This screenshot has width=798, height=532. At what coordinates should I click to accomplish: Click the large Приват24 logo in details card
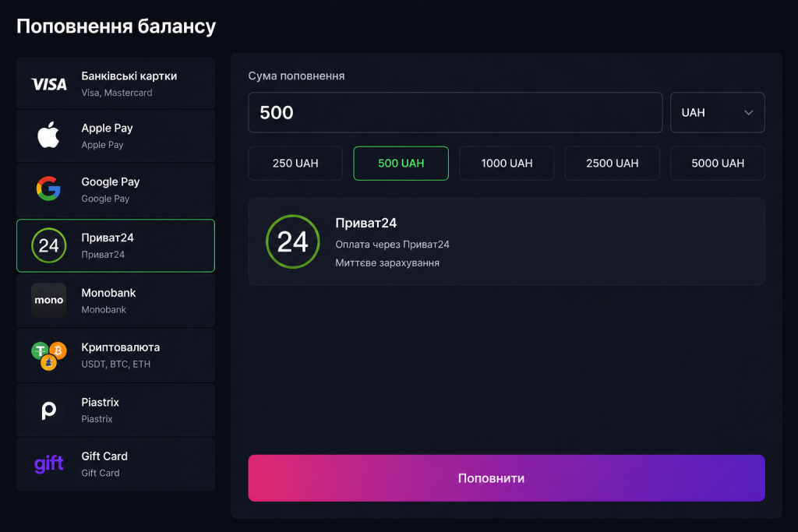coord(293,241)
